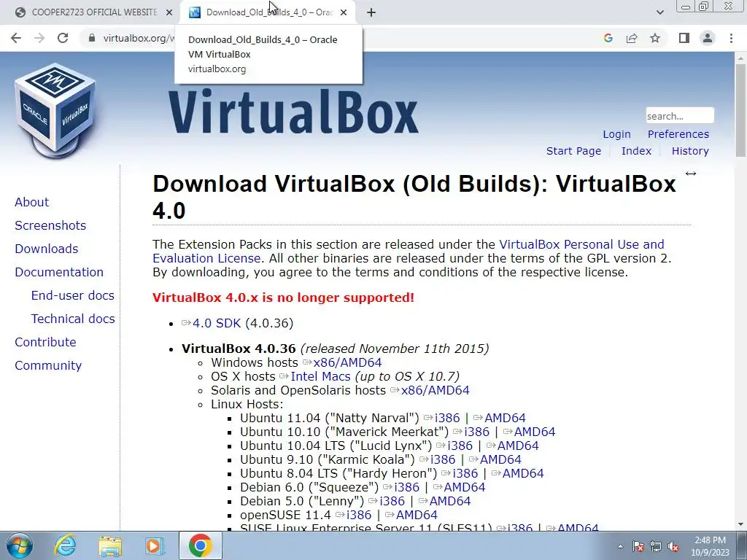Viewport: 747px width, 560px height.
Task: Close the COOPER2723 OFFICIAL WEBSITE tab
Action: pyautogui.click(x=169, y=12)
